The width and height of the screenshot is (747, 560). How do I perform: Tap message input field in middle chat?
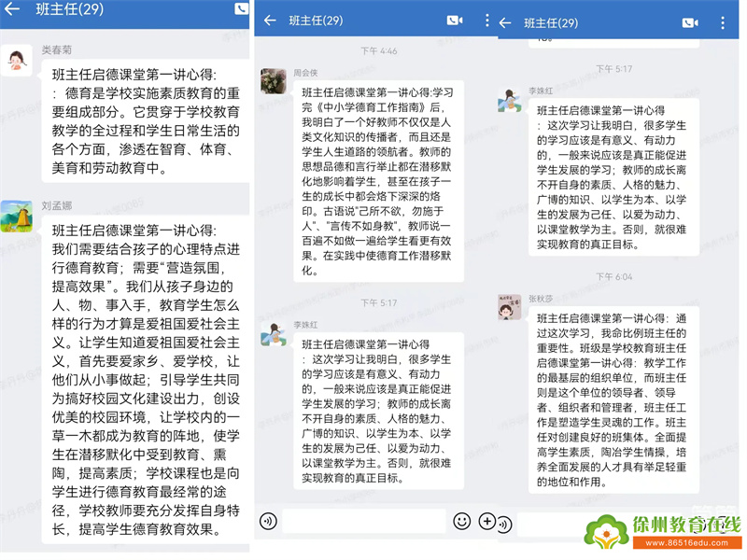click(364, 522)
